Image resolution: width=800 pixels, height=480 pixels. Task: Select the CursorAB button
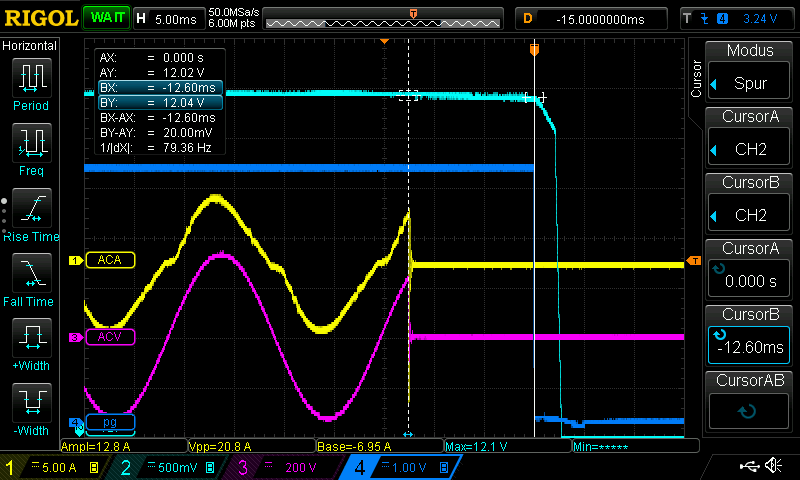(x=749, y=401)
